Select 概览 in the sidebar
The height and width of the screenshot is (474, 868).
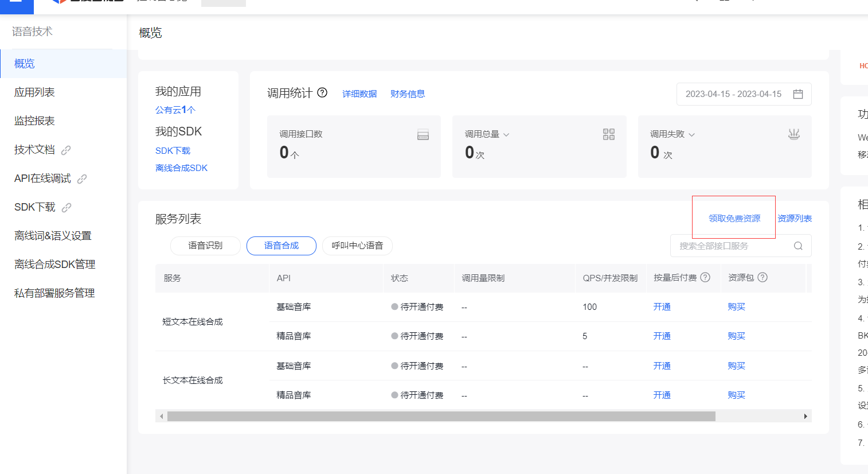pos(63,64)
